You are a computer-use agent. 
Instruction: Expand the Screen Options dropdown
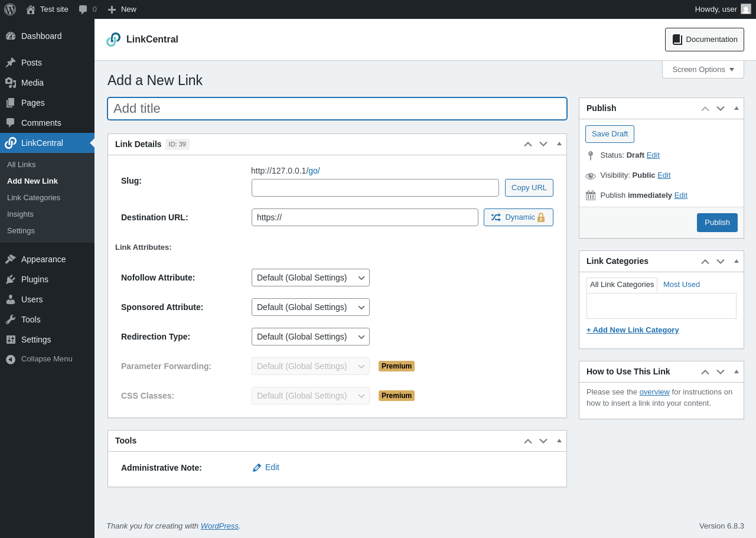point(703,69)
